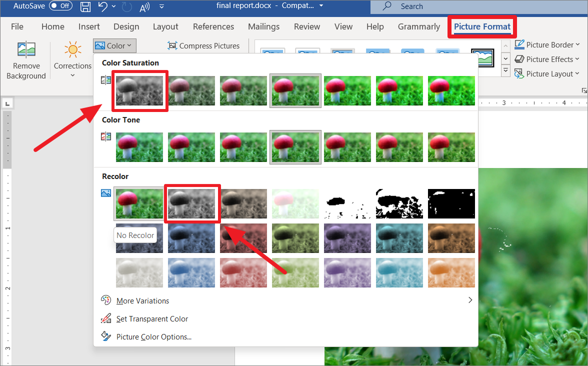Apply the last, mostly black Black and White recolor

click(x=451, y=203)
